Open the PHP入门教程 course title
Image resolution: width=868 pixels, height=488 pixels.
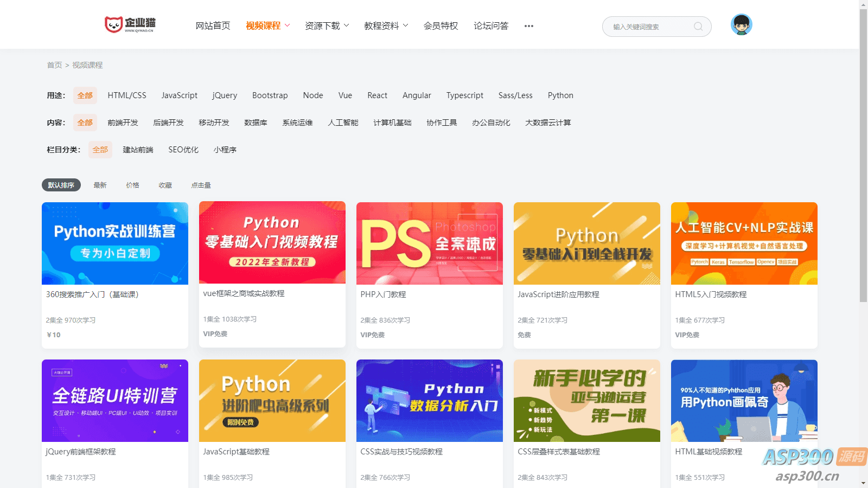383,294
